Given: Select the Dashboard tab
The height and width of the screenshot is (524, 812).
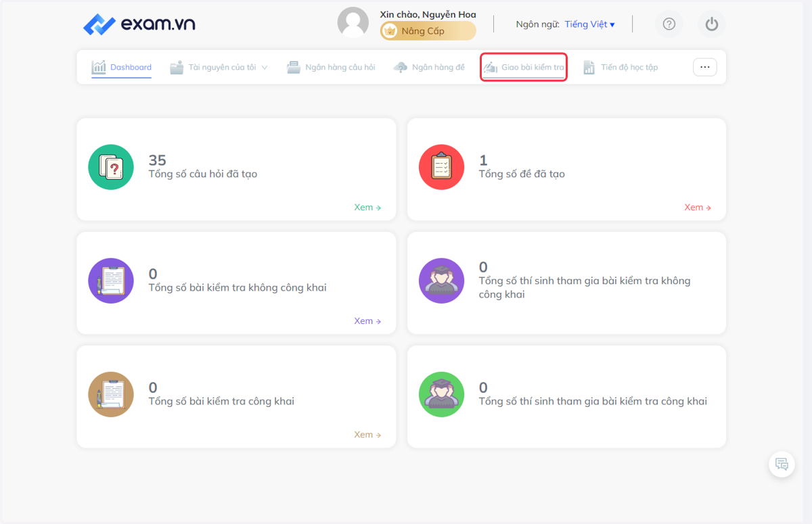Looking at the screenshot, I should click(x=122, y=68).
